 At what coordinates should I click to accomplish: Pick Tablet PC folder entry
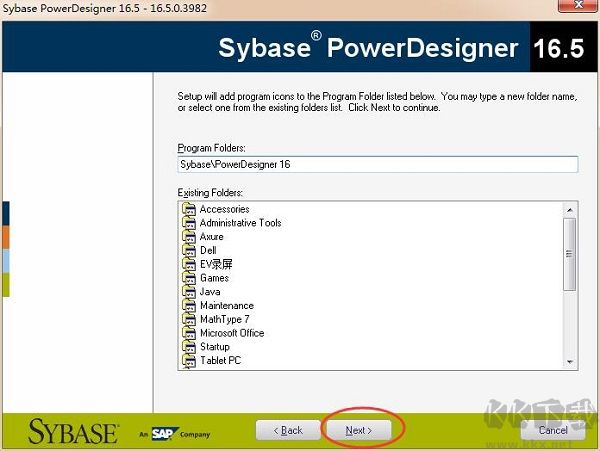(220, 361)
